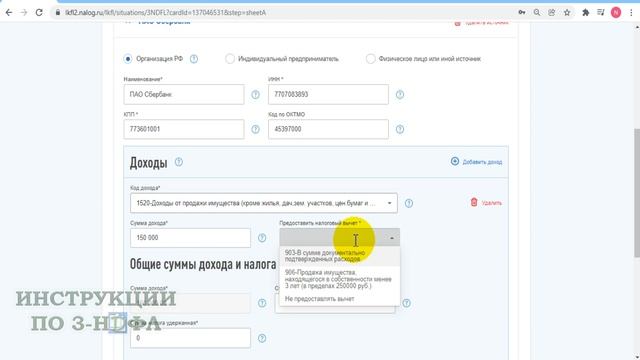Open the media control playlist icon
The height and width of the screenshot is (360, 640).
click(x=600, y=13)
